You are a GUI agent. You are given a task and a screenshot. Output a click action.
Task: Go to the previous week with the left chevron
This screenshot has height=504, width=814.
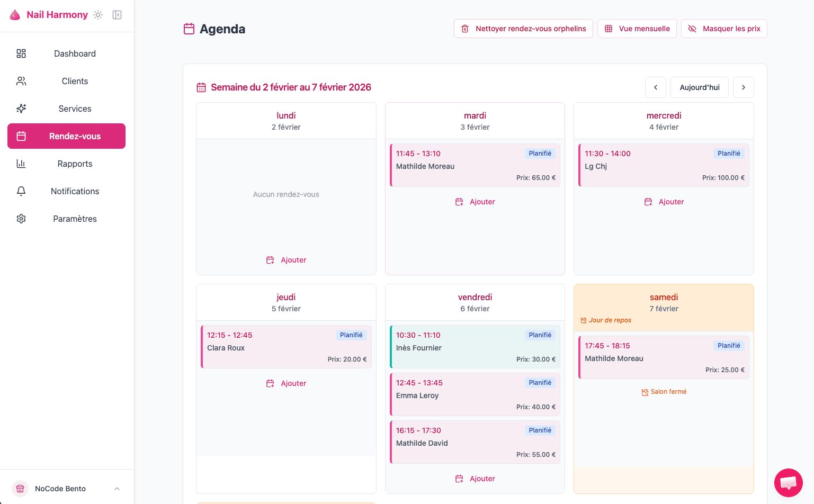(655, 87)
